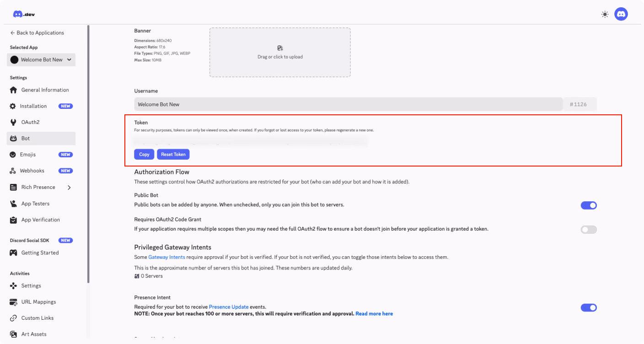644x344 pixels.
Task: Click the Authorization Flow heading
Action: pos(161,172)
